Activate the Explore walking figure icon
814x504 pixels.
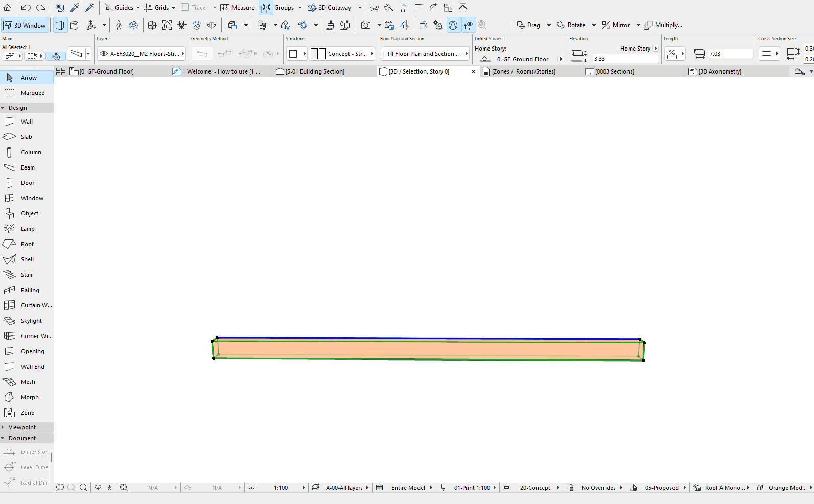point(119,25)
